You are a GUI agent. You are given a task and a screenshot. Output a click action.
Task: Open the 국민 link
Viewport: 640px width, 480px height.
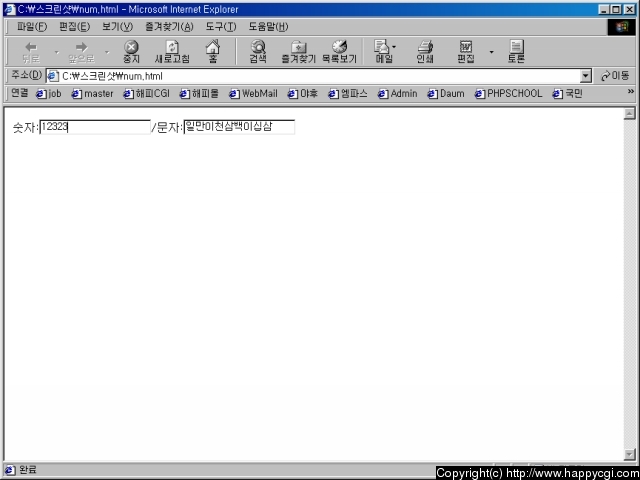[567, 94]
